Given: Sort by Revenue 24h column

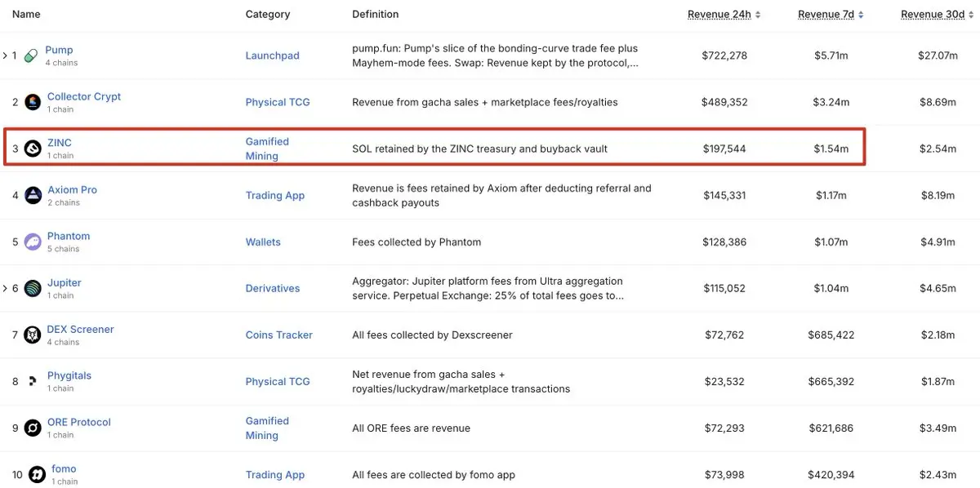Looking at the screenshot, I should pyautogui.click(x=724, y=15).
